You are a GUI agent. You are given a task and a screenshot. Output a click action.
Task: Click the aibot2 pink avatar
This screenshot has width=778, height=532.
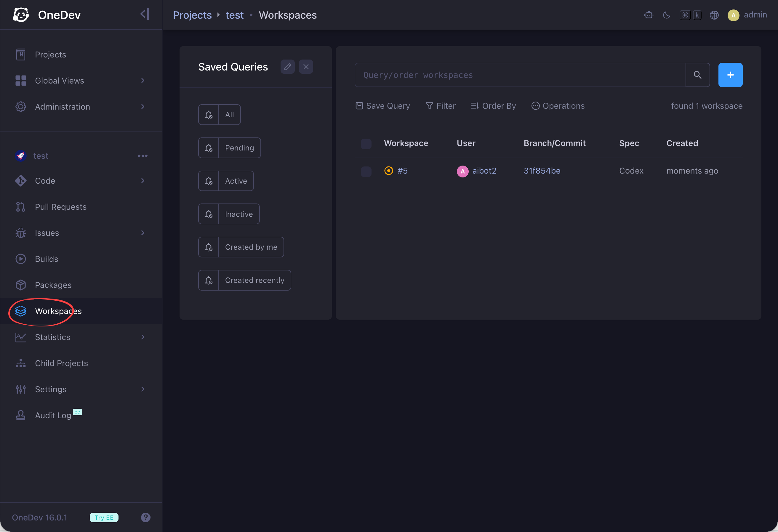[x=462, y=172]
